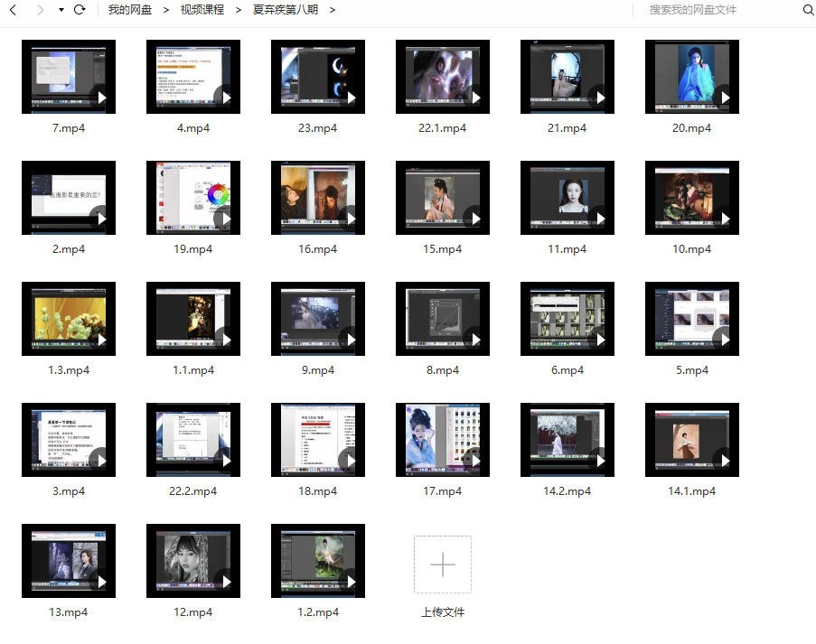
Task: Expand the chevron after 夏弃疾第八期
Action: click(333, 10)
